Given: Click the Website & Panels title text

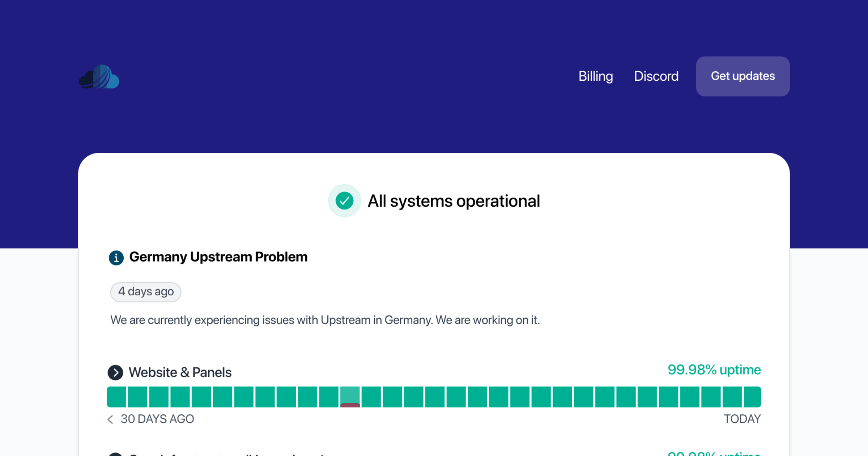Looking at the screenshot, I should click(180, 372).
